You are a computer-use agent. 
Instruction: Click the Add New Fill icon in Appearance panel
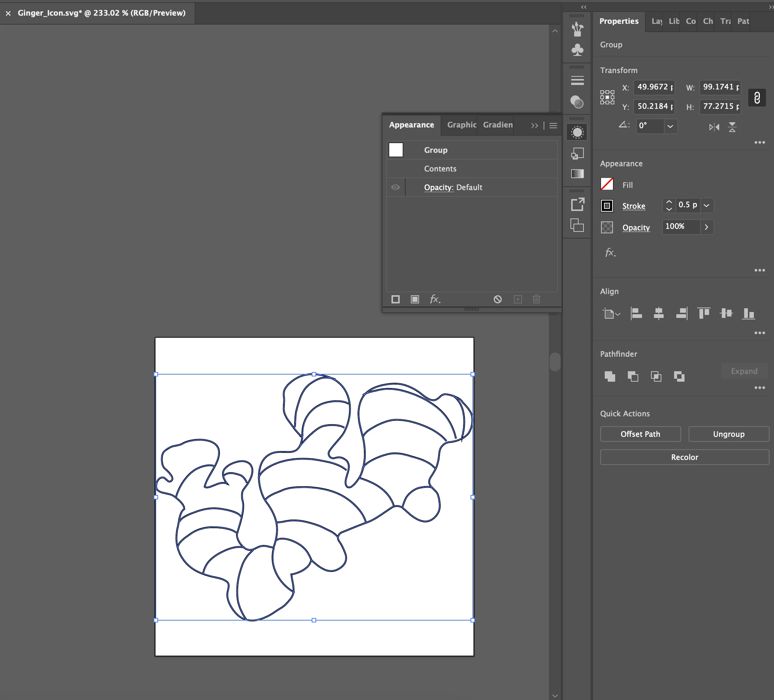pyautogui.click(x=415, y=299)
